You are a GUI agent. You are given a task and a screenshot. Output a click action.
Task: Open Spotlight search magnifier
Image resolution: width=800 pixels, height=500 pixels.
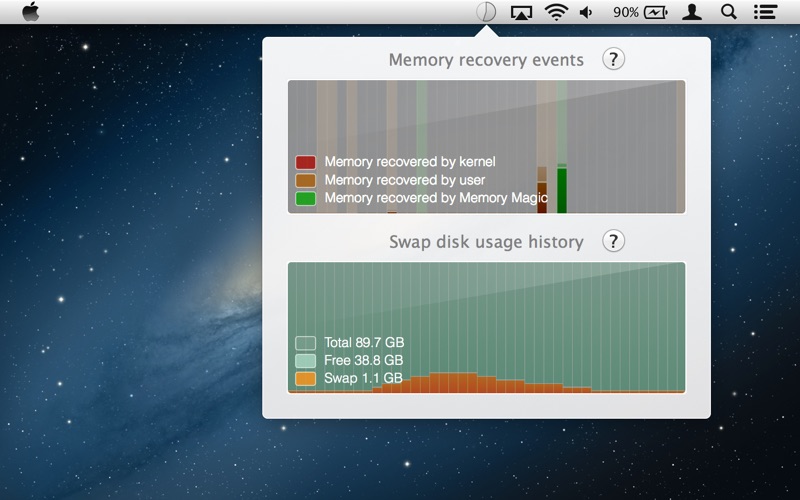(x=729, y=12)
